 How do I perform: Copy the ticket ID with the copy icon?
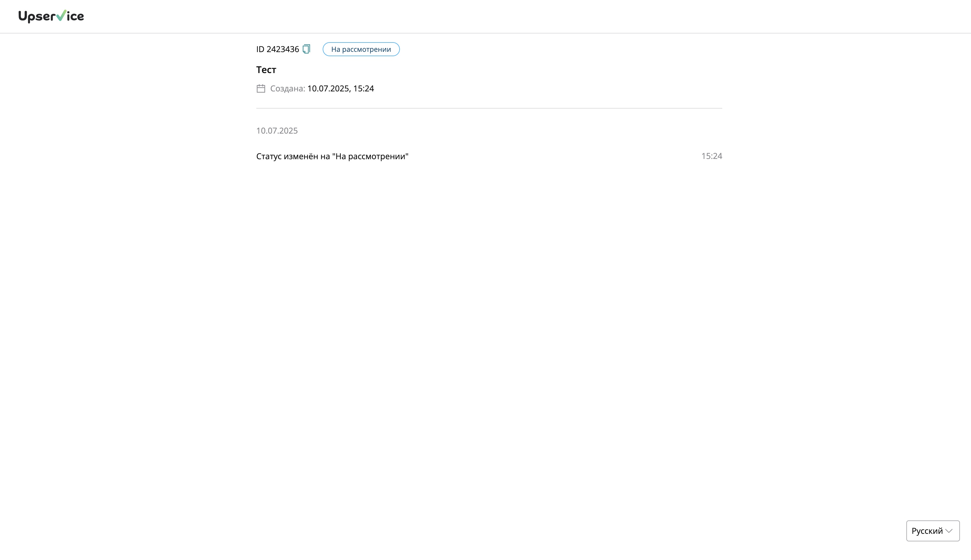tap(306, 49)
